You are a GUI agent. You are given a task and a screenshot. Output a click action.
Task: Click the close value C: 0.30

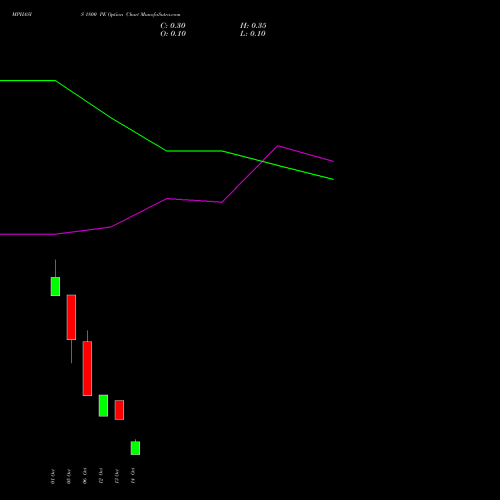[x=173, y=26]
